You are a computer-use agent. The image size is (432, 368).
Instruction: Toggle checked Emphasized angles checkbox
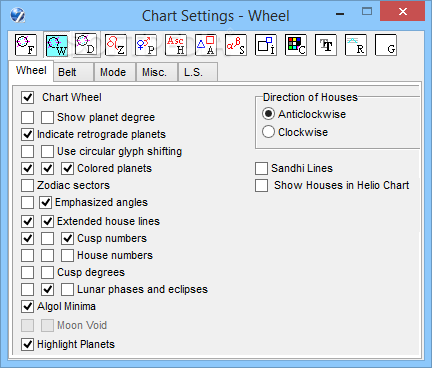[x=45, y=202]
